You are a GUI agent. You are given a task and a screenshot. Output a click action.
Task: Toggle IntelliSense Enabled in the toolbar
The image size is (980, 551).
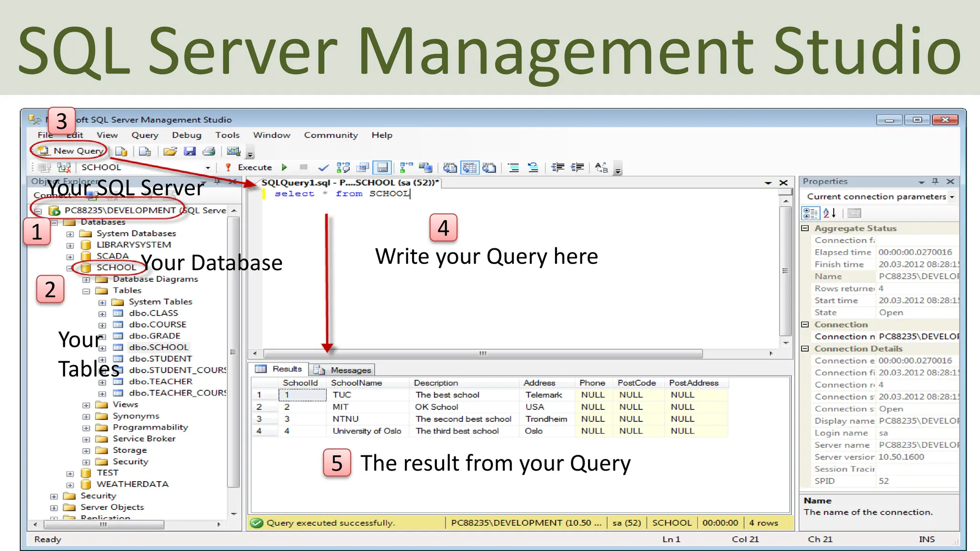pyautogui.click(x=382, y=167)
